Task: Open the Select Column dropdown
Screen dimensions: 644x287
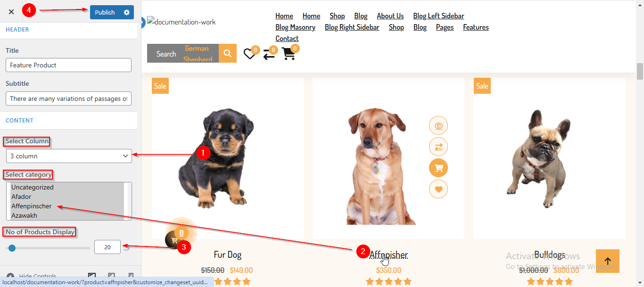Action: pyautogui.click(x=69, y=156)
